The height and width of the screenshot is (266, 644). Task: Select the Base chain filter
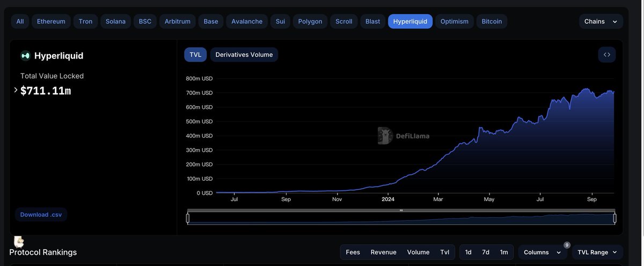(211, 21)
